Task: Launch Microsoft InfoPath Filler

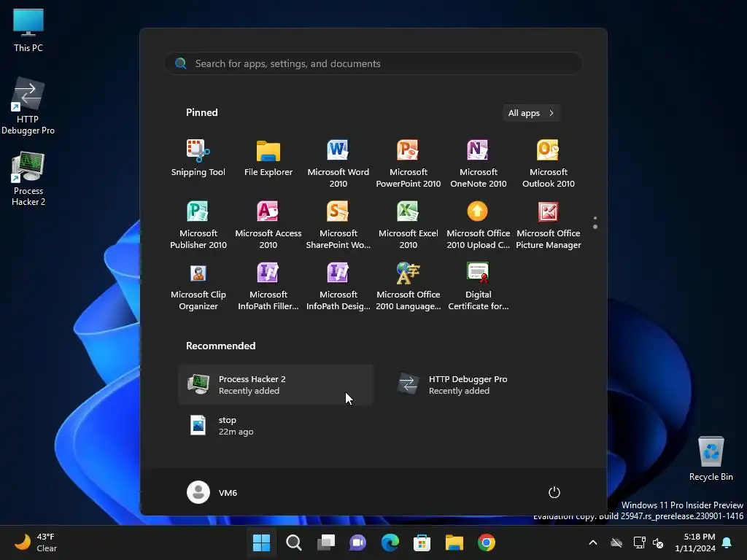Action: point(268,286)
